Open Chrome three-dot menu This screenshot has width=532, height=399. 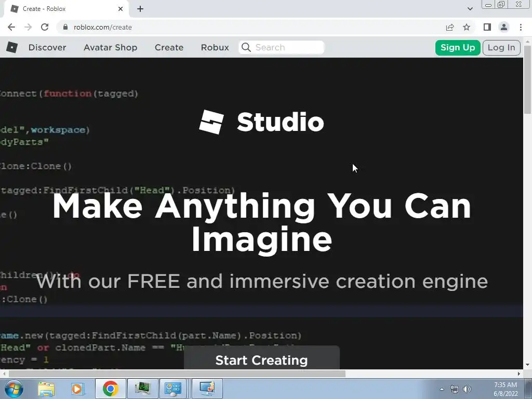click(521, 27)
